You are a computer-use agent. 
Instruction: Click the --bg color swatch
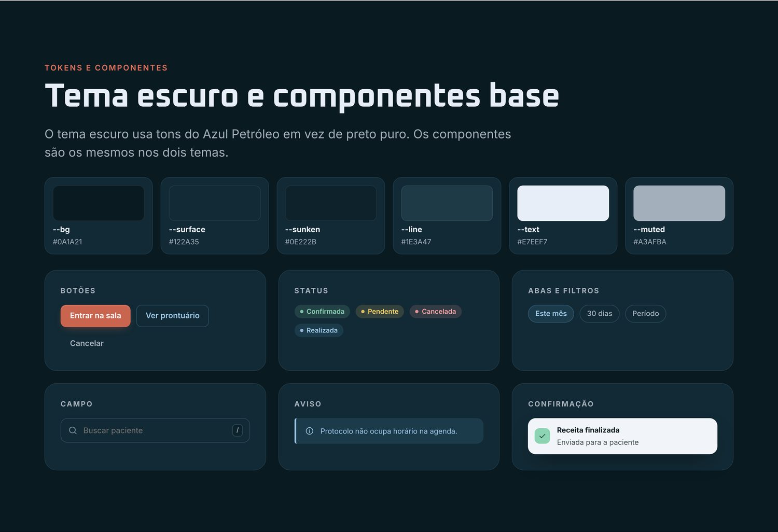click(99, 203)
